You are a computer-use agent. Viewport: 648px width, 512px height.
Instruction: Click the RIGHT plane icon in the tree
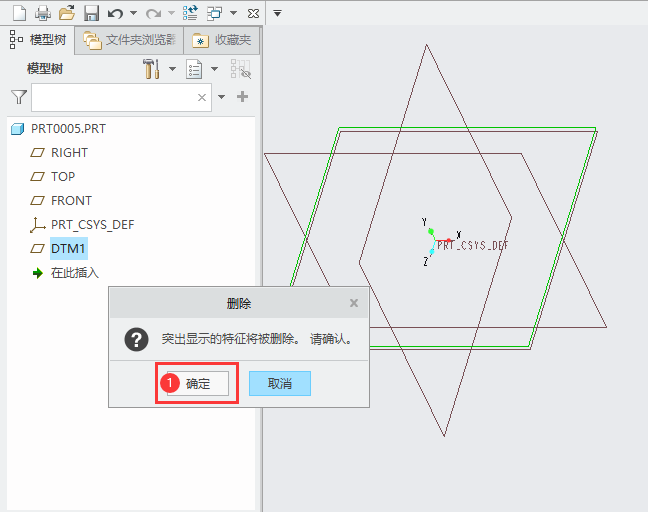[x=38, y=153]
